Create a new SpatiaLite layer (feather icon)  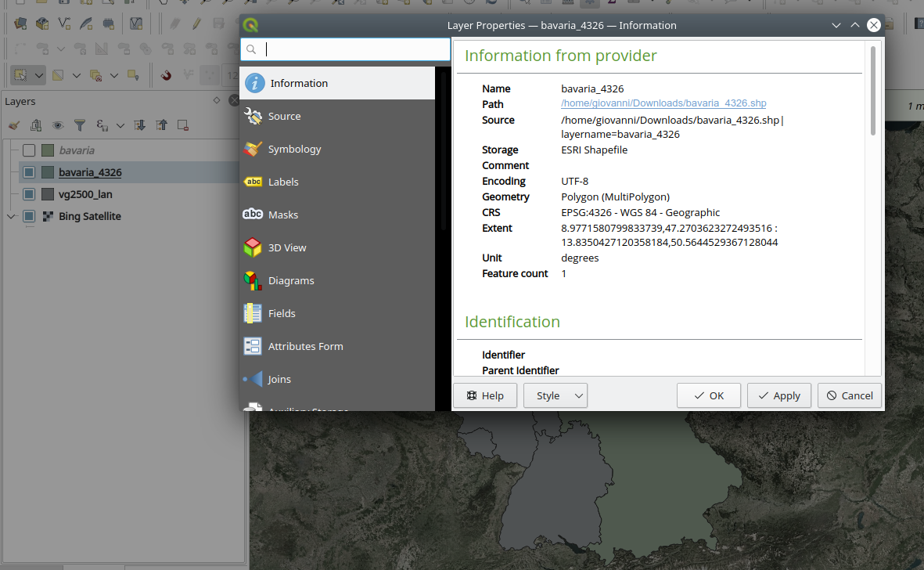(x=86, y=23)
